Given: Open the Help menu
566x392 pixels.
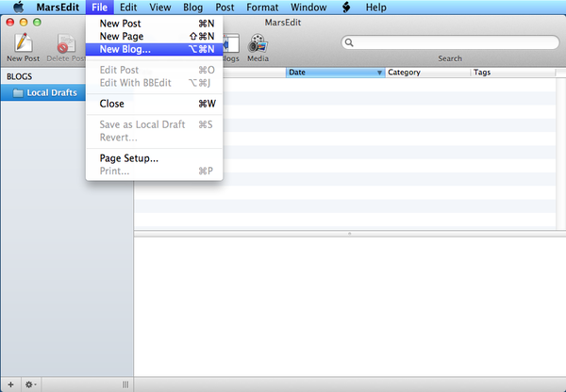Looking at the screenshot, I should point(375,8).
